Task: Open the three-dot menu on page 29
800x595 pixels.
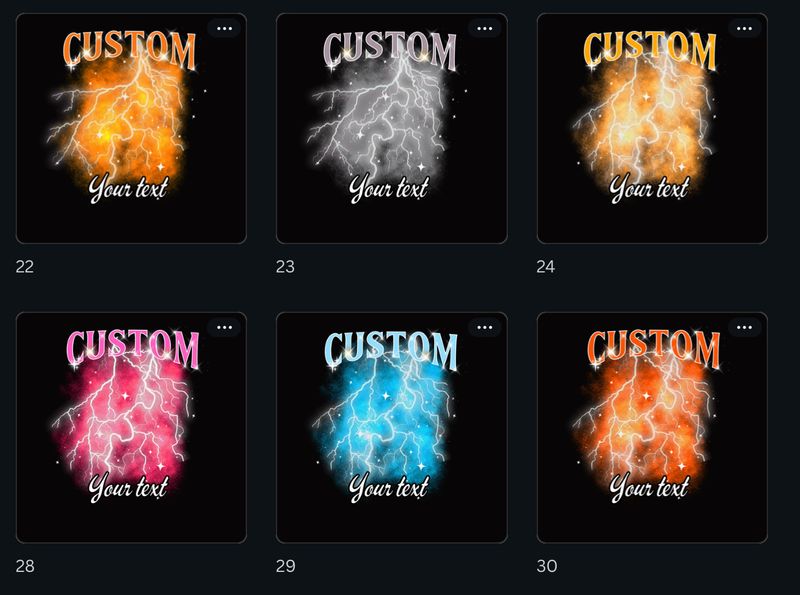Action: tap(485, 328)
